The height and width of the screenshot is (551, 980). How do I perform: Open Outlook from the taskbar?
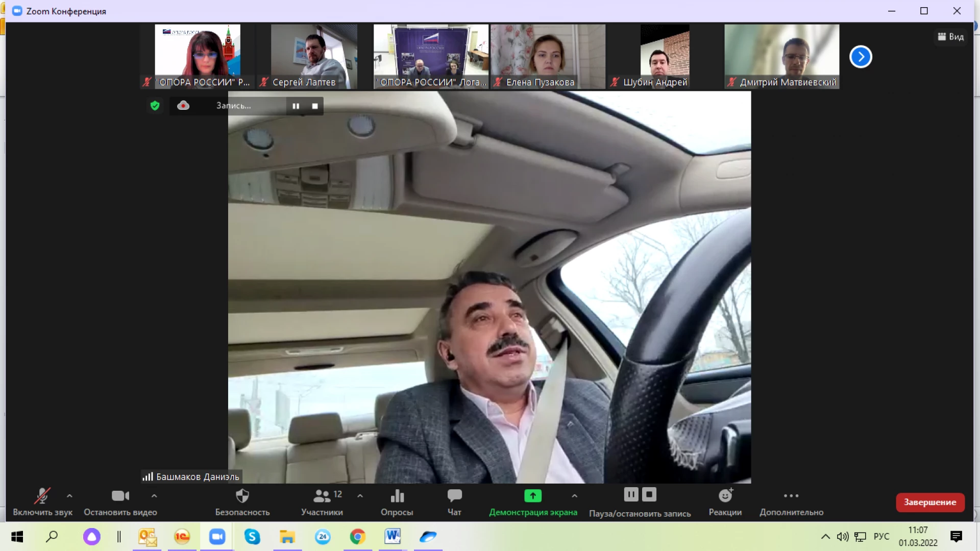148,537
